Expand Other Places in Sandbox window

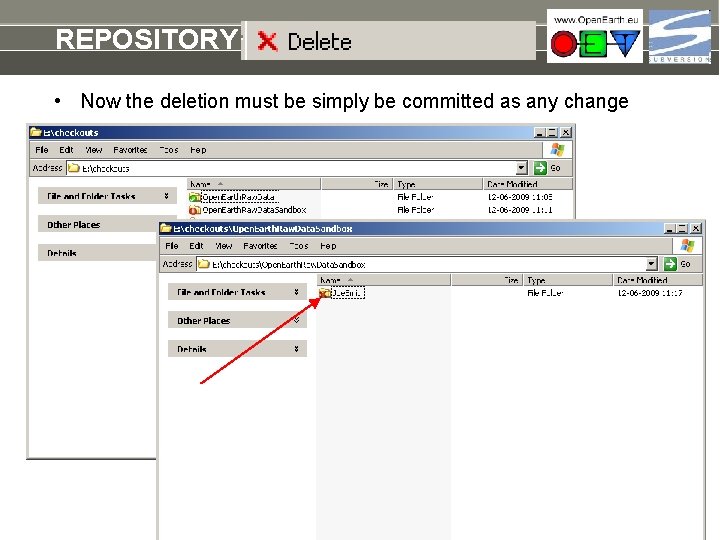297,321
